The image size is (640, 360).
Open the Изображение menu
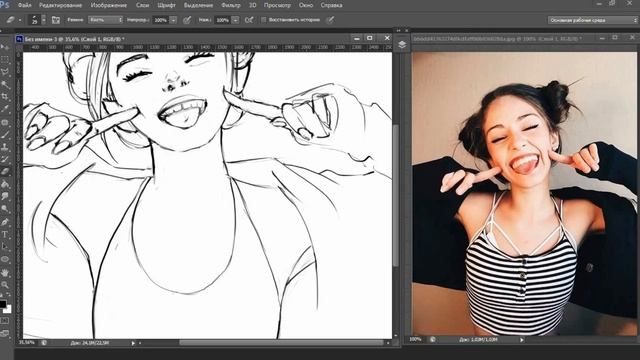(x=109, y=5)
